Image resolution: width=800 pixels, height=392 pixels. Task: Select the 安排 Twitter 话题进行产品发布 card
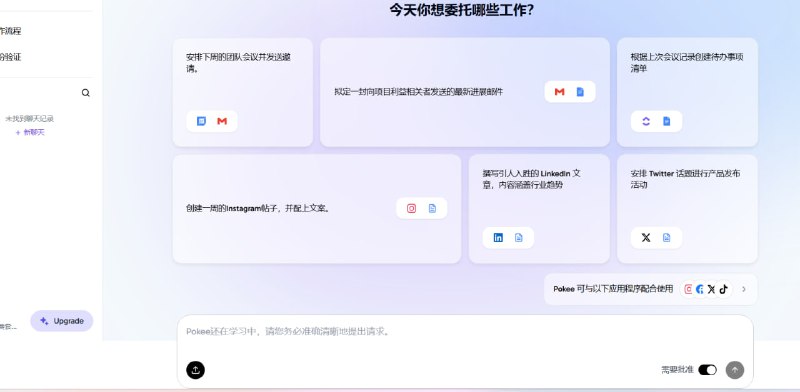(x=687, y=209)
